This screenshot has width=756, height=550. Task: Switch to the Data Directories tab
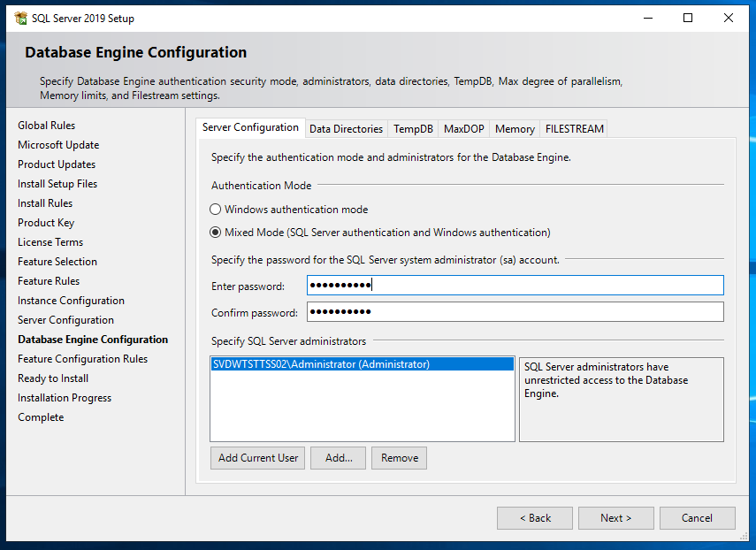(x=347, y=129)
